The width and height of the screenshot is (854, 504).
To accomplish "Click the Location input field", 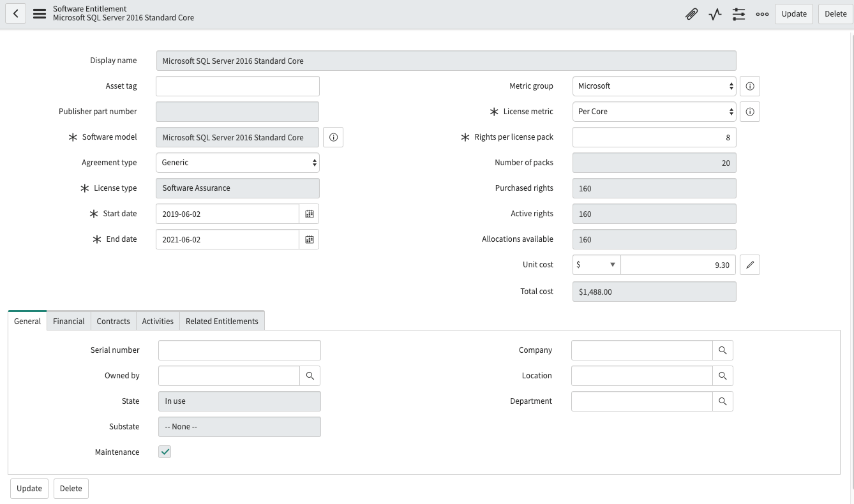I will pyautogui.click(x=642, y=376).
